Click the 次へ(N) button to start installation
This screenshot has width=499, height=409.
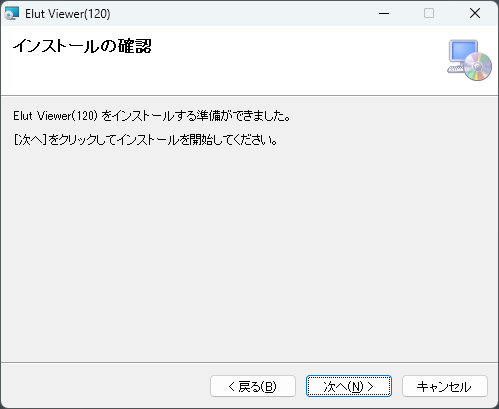click(348, 386)
